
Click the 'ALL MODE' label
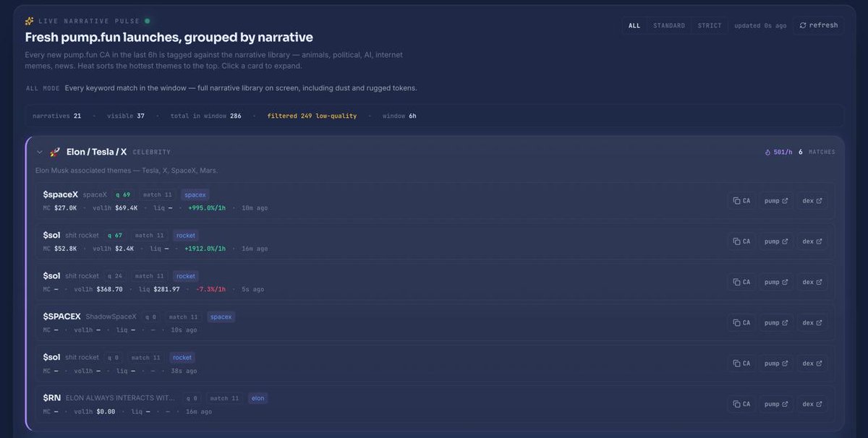point(43,88)
